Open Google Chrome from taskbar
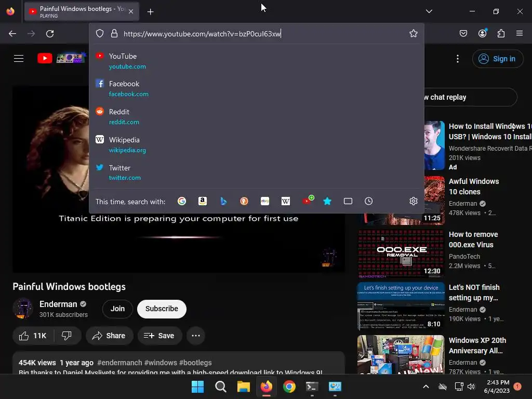Screen dimensions: 532x399 (x=289, y=387)
